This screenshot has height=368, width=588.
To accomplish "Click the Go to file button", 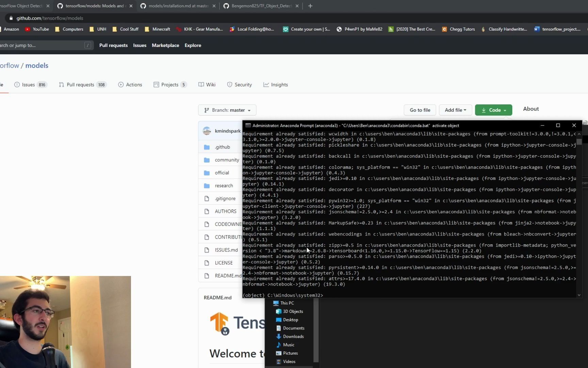I will tap(420, 110).
